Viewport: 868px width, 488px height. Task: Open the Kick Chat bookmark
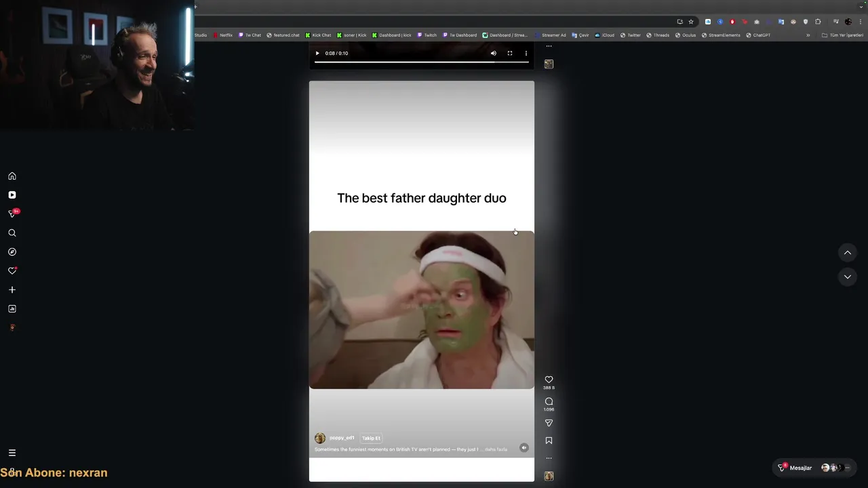pos(318,35)
